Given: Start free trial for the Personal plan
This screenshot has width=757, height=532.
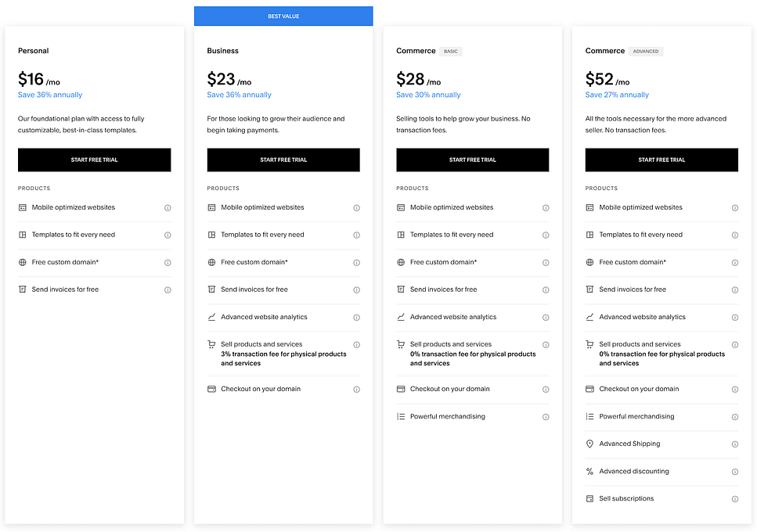Looking at the screenshot, I should [x=94, y=160].
